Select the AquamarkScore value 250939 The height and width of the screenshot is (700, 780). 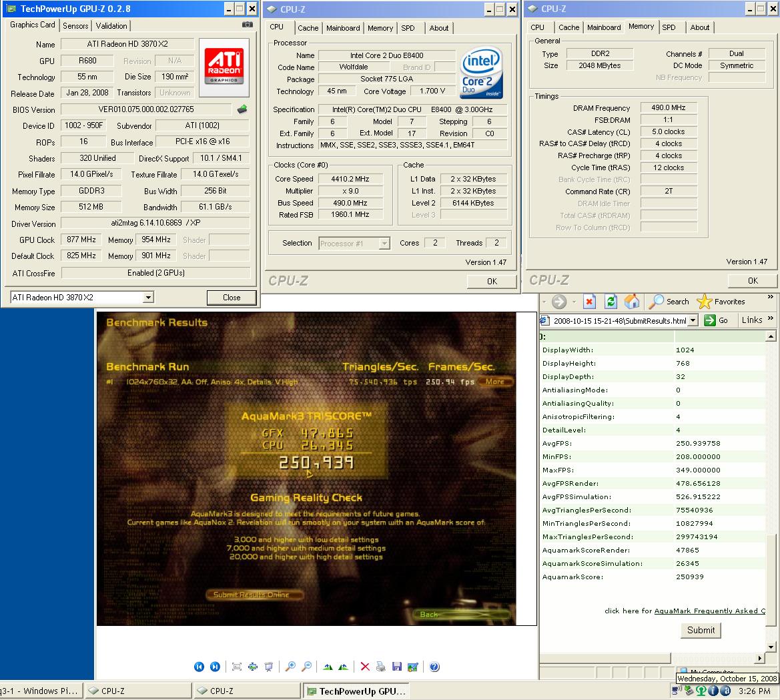[689, 577]
